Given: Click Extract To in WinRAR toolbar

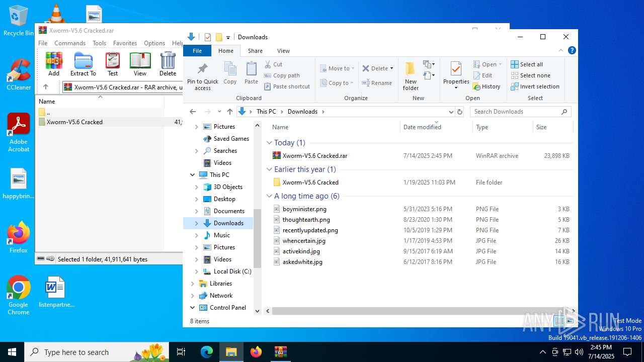Looking at the screenshot, I should [83, 64].
